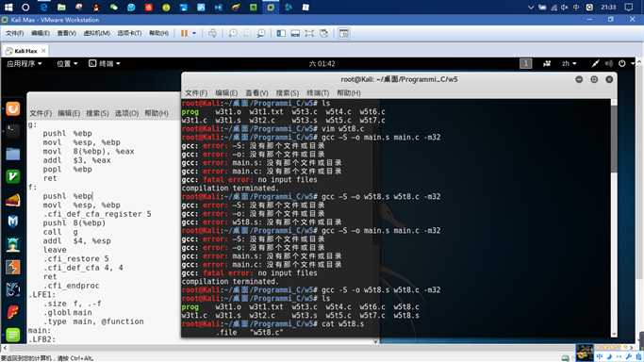
Task: Open VMware 虚拟机(M) menu
Action: tap(96, 33)
